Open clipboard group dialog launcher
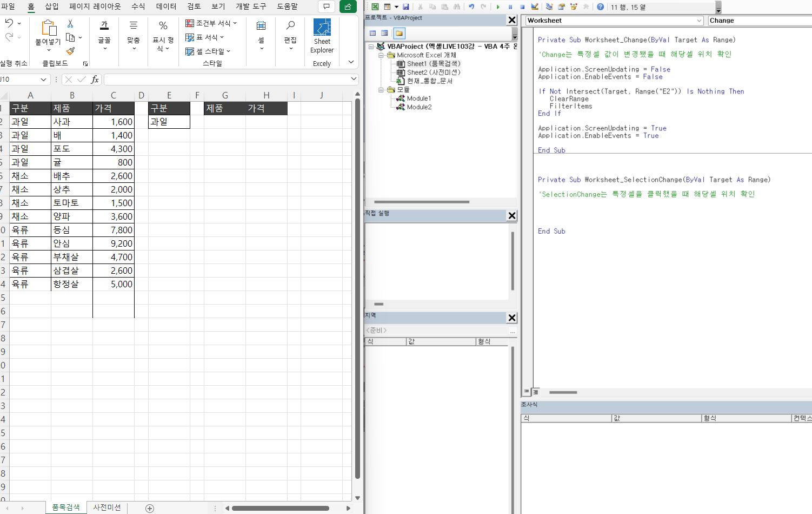 pyautogui.click(x=85, y=64)
